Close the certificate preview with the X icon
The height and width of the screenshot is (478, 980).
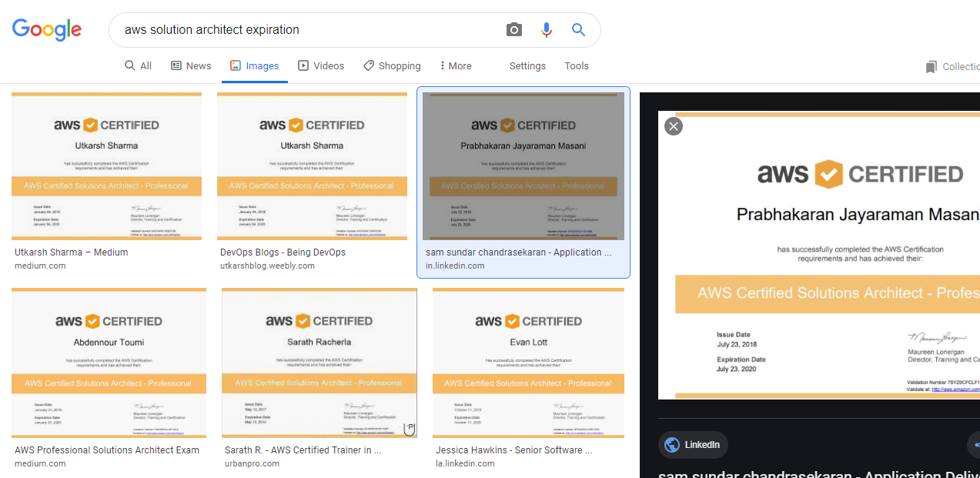point(674,125)
